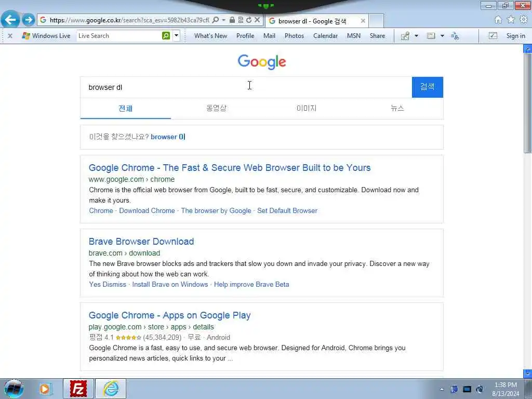Select the 'browser dl - Google 검색' tab
The height and width of the screenshot is (399, 532).
[312, 21]
